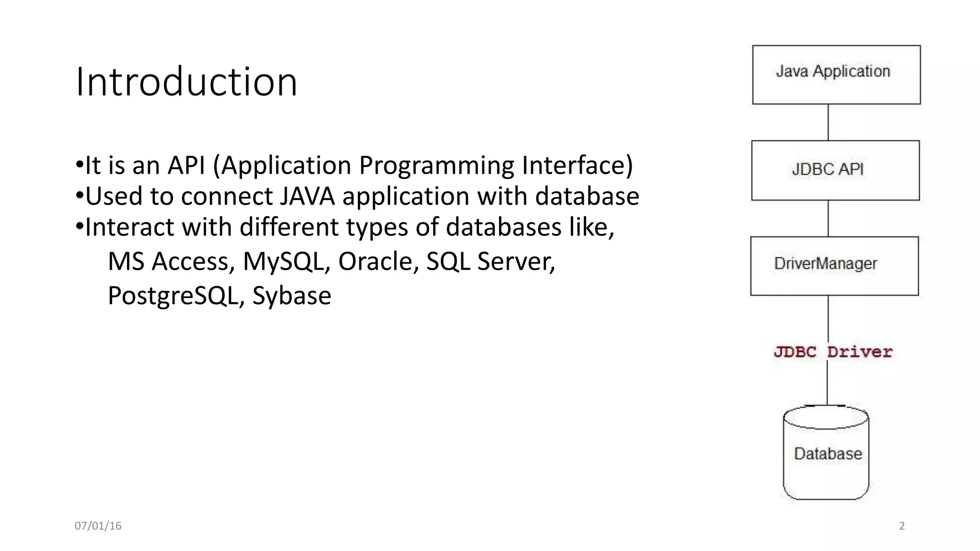Select the DriverManager box
980x551 pixels.
pyautogui.click(x=835, y=266)
